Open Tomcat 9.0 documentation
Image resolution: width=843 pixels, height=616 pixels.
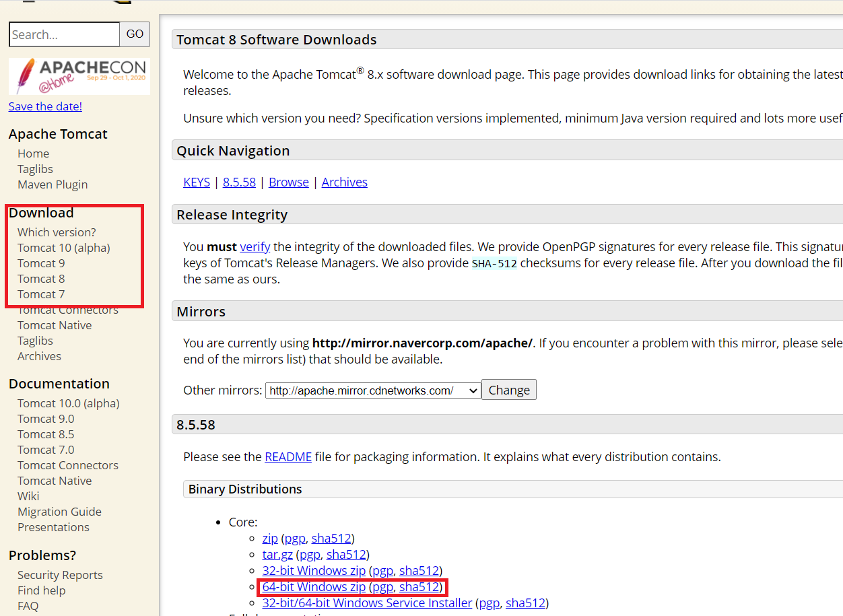(46, 419)
